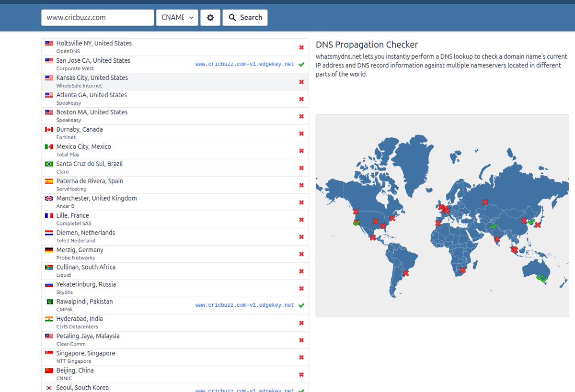
Task: Click the Mexico flag beside Mexico City
Action: (49, 147)
